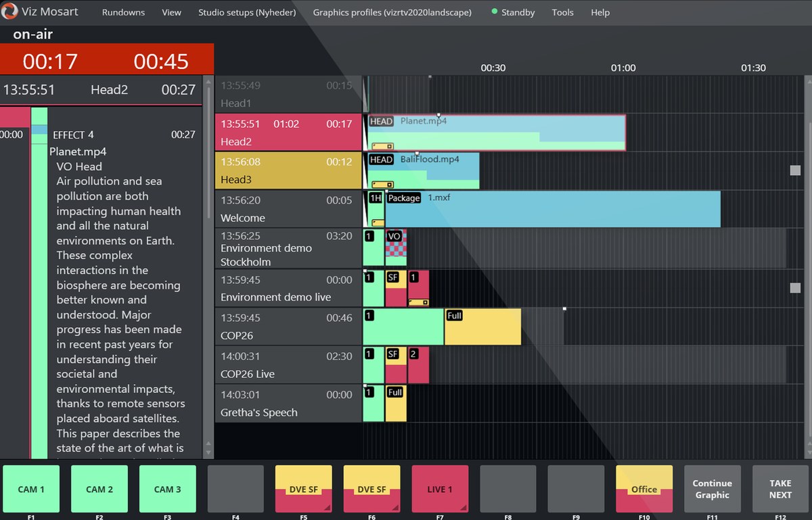Click graphics overlay icon under Planet.mp4

point(382,146)
